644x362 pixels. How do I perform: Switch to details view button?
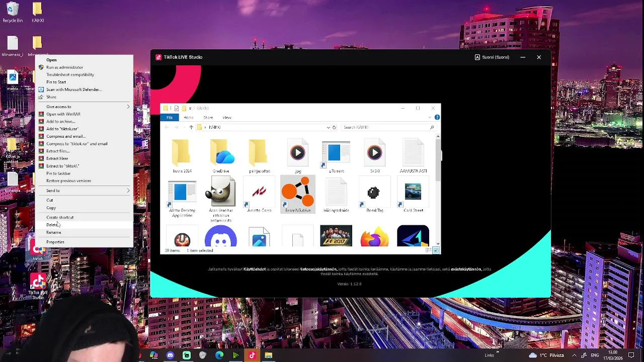coord(428,250)
